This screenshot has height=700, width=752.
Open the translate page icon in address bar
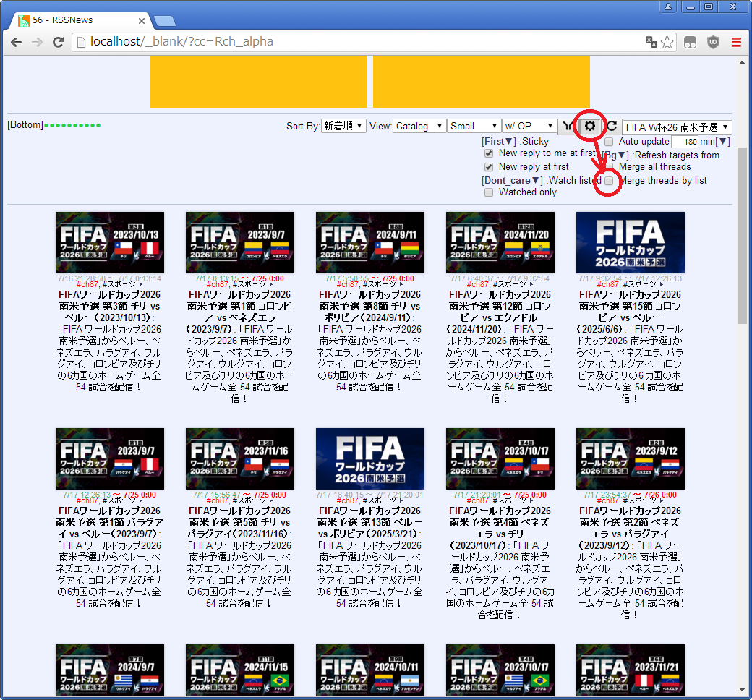(651, 42)
